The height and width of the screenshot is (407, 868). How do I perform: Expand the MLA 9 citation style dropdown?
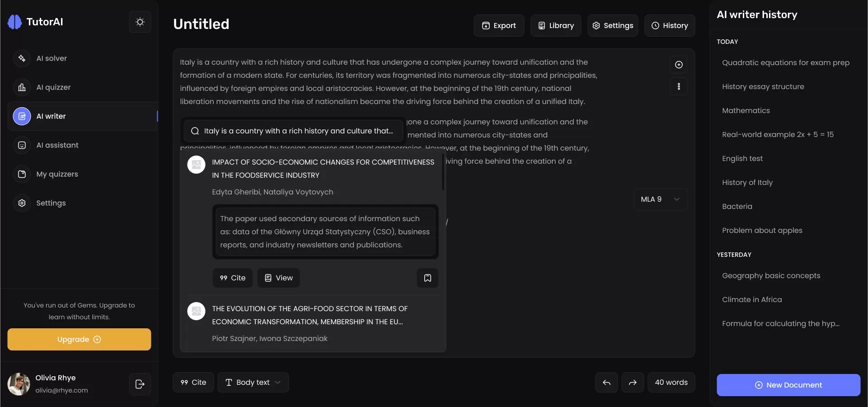[x=660, y=199]
